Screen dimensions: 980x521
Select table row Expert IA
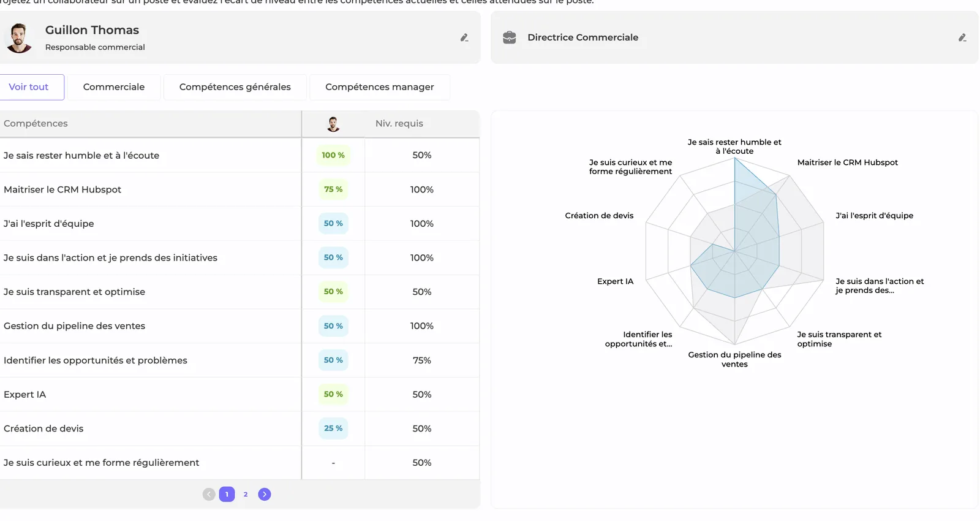[239, 394]
